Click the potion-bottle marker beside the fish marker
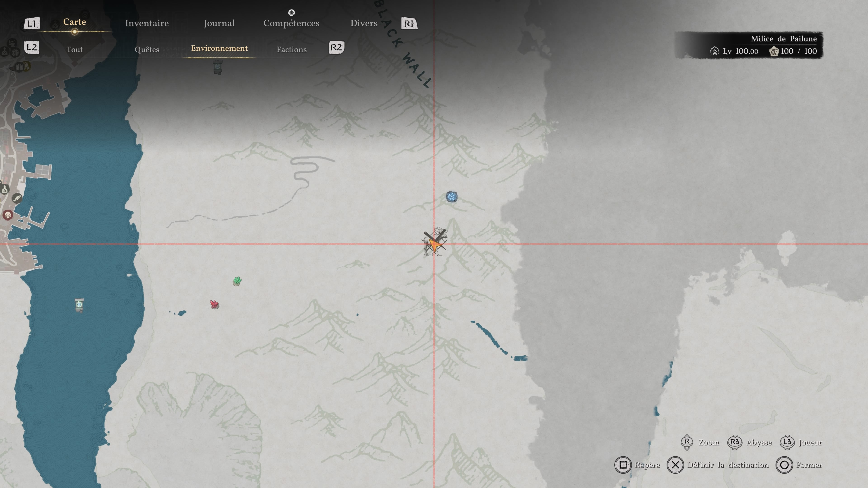The image size is (868, 488). (5, 189)
